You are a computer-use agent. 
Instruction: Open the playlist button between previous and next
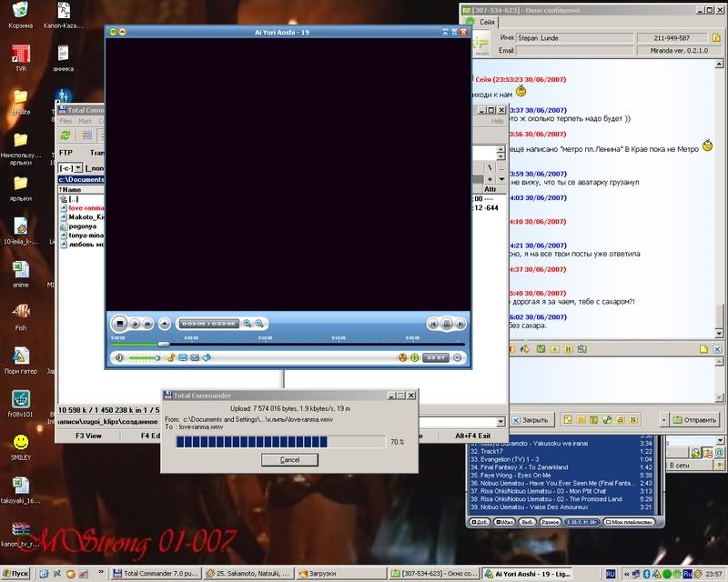[x=446, y=324]
